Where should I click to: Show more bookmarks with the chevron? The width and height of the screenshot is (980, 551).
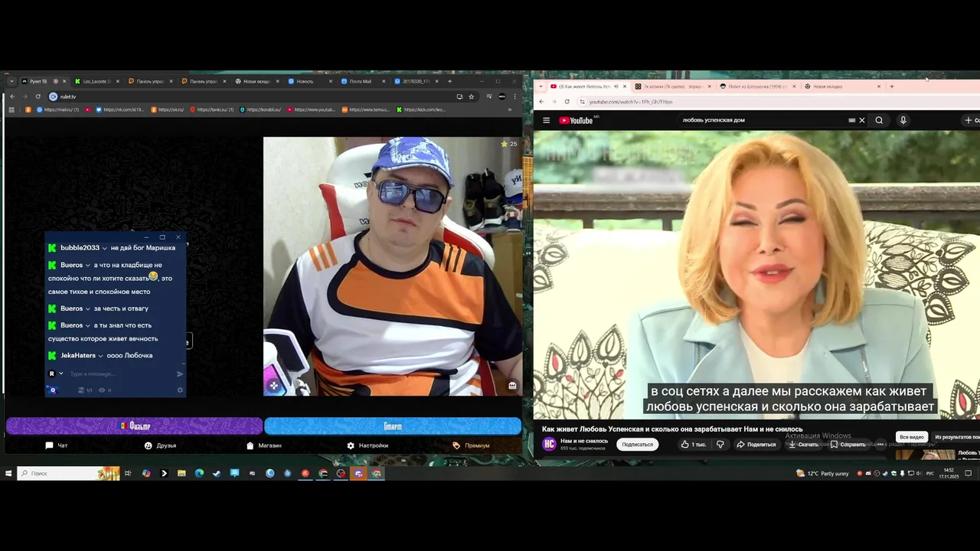tap(510, 109)
